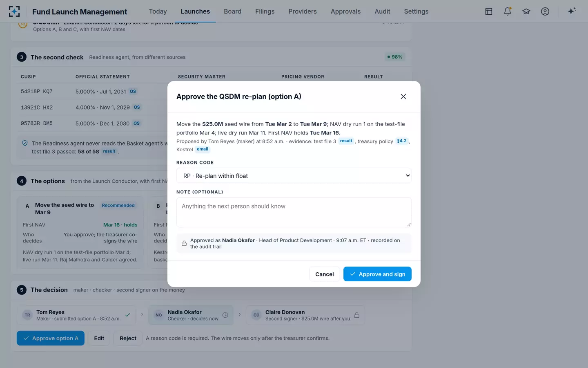
Task: Click the lock icon on Claire Donovan's step
Action: tap(357, 315)
